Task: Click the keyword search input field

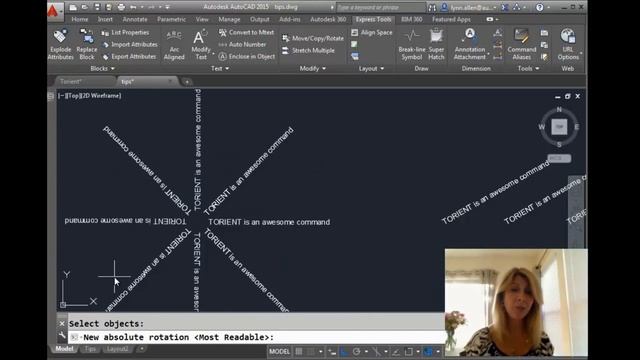Action: [x=380, y=7]
